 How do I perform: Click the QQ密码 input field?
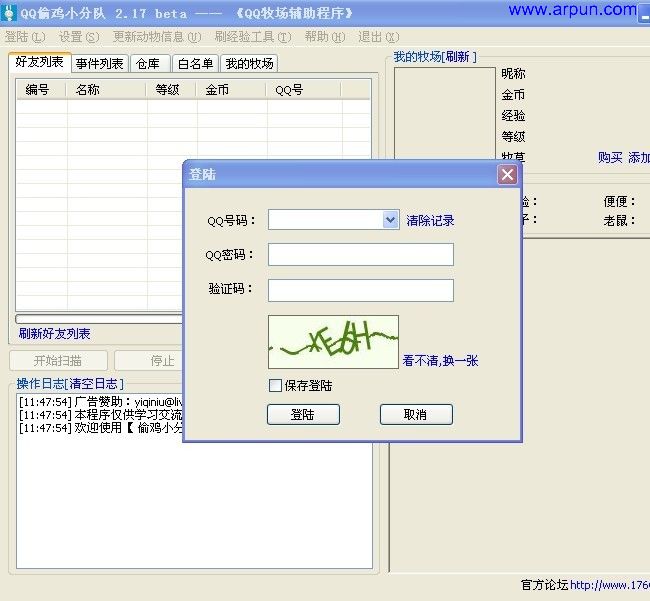point(360,255)
